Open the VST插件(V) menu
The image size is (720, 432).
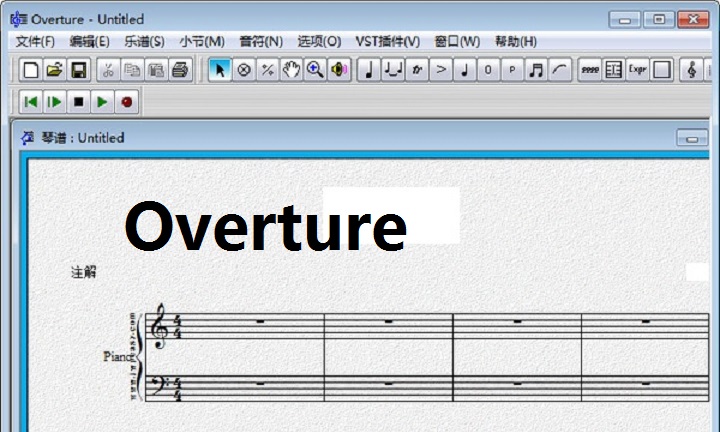388,42
